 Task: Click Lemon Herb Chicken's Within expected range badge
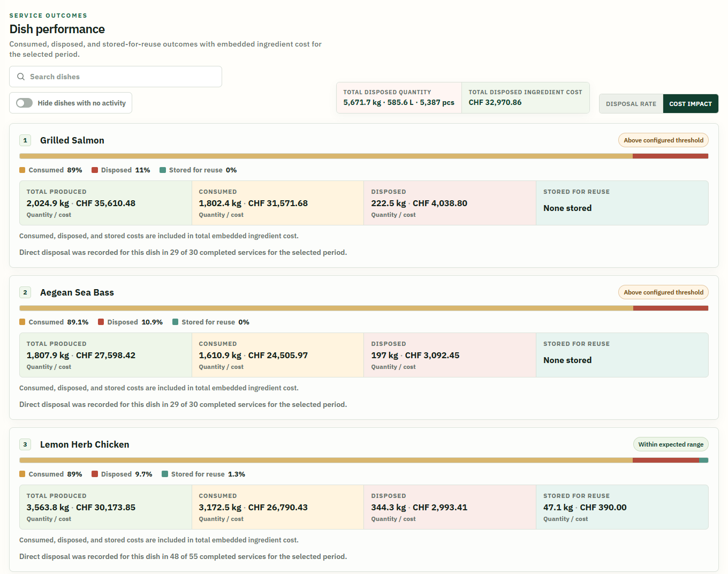(671, 444)
